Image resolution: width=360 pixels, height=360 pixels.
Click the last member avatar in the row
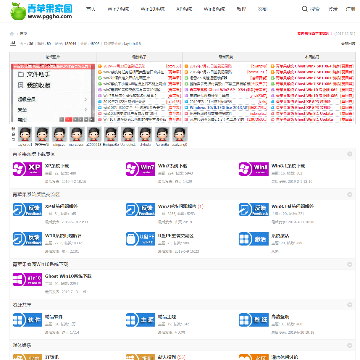[180, 134]
